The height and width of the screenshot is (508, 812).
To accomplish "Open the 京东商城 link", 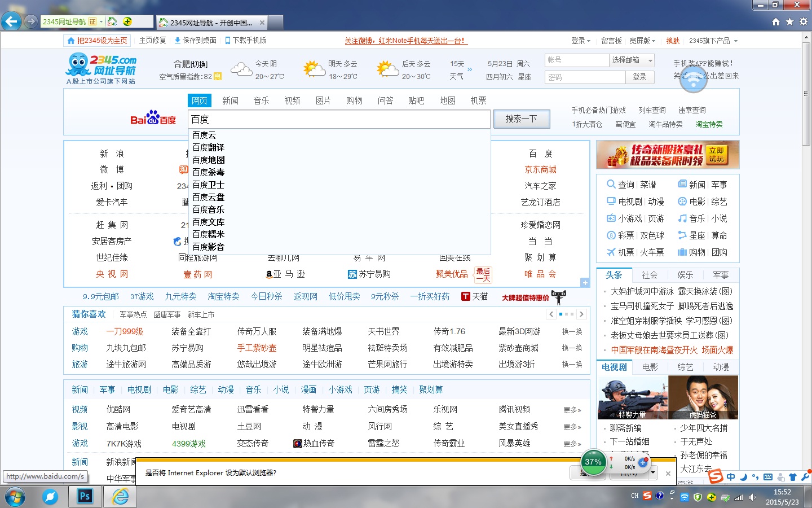I will pos(540,169).
